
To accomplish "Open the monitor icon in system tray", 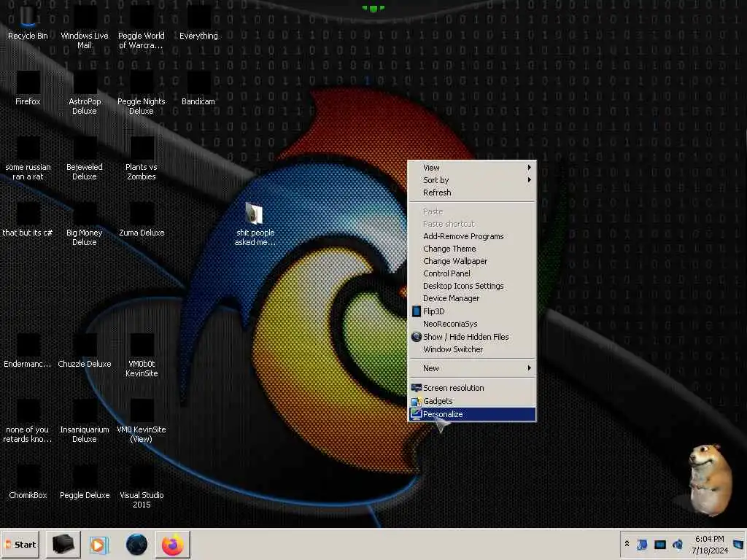I will [x=659, y=544].
